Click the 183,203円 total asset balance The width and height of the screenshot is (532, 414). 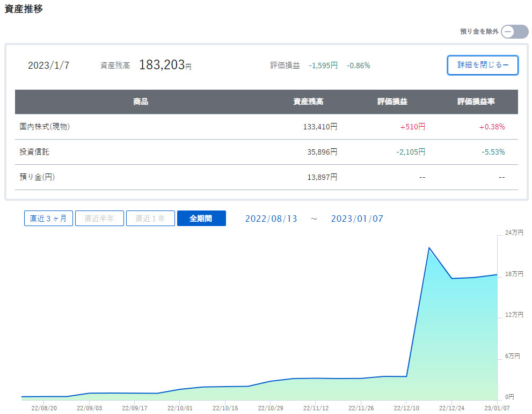[165, 65]
